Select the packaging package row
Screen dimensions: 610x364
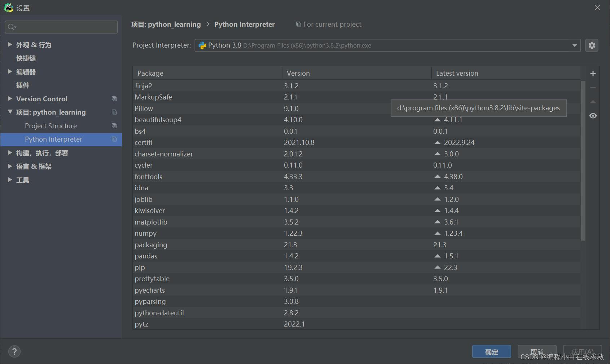(356, 245)
